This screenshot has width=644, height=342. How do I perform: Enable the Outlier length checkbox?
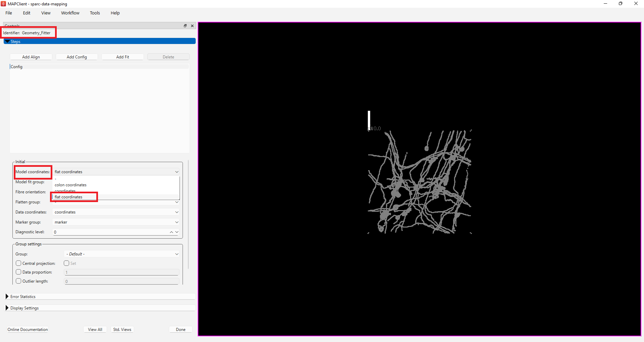(18, 281)
